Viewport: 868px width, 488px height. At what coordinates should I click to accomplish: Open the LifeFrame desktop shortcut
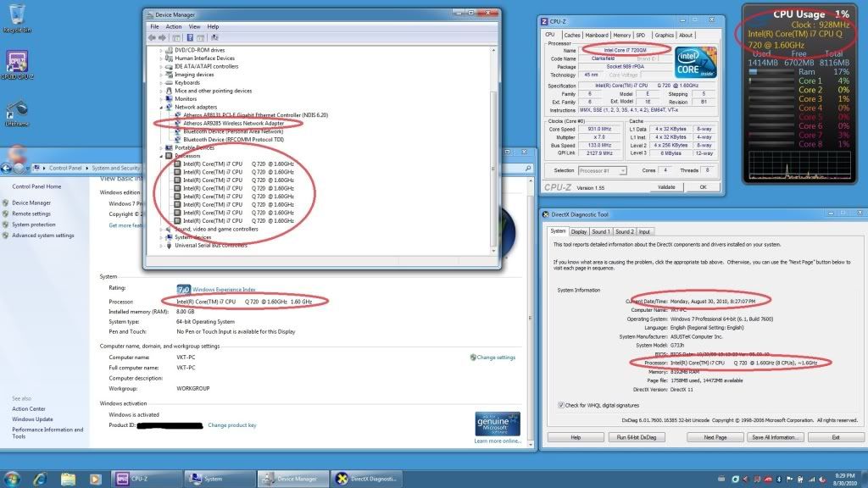pos(17,114)
